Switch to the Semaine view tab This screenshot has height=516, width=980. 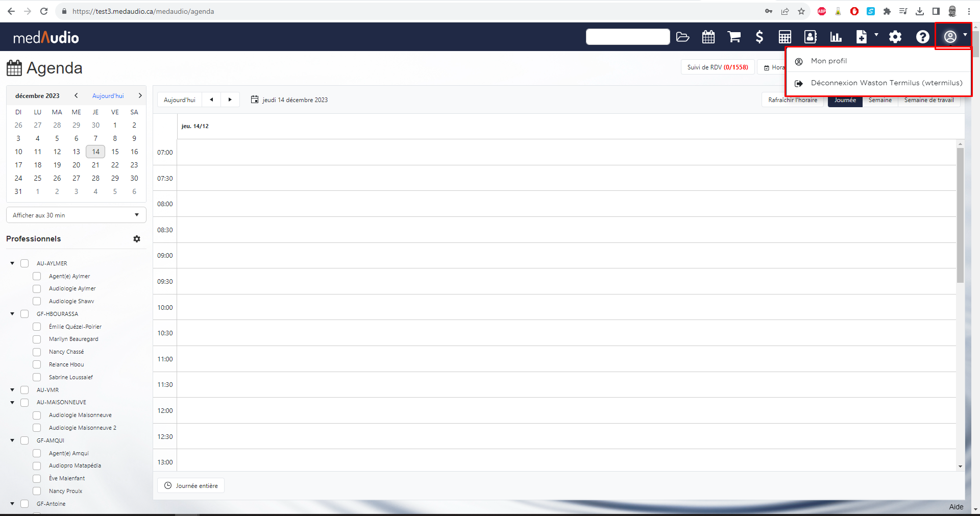[880, 100]
